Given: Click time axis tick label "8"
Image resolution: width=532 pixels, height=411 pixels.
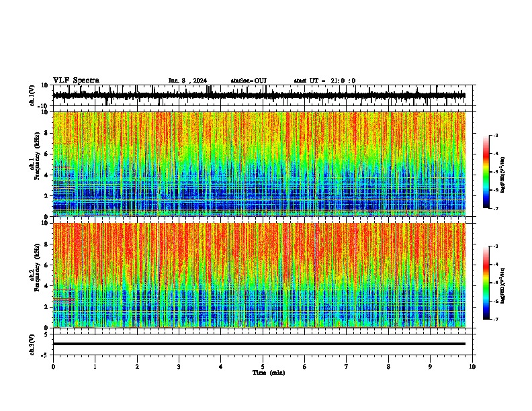Looking at the screenshot, I should (388, 367).
